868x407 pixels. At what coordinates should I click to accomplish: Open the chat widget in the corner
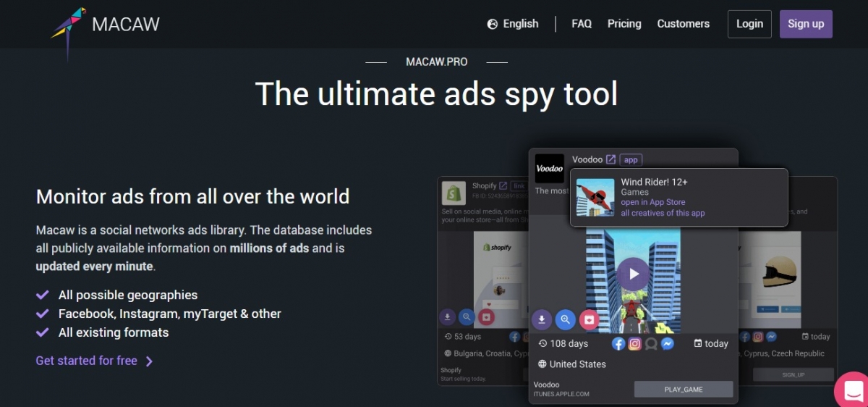(x=851, y=390)
